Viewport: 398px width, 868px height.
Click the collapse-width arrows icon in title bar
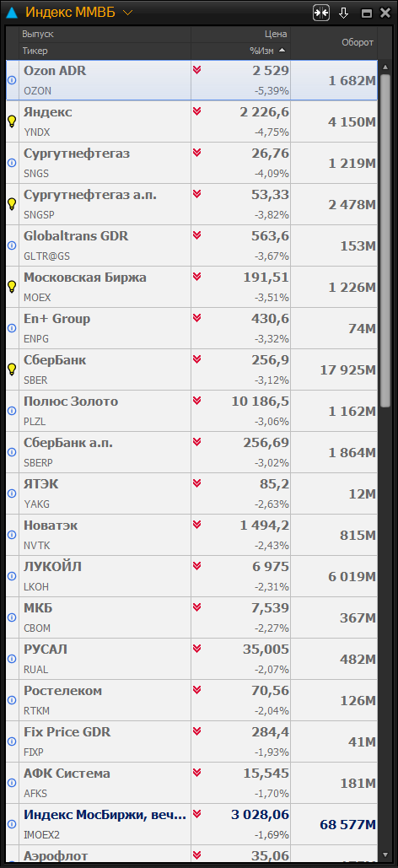click(321, 13)
